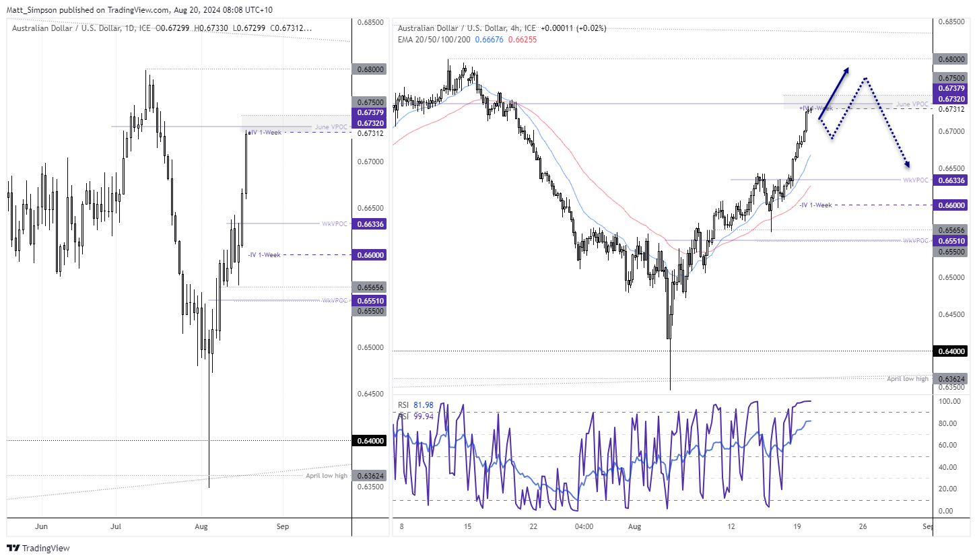Click the 0.65510 price label on daily chart
The width and height of the screenshot is (977, 560).
coord(369,301)
